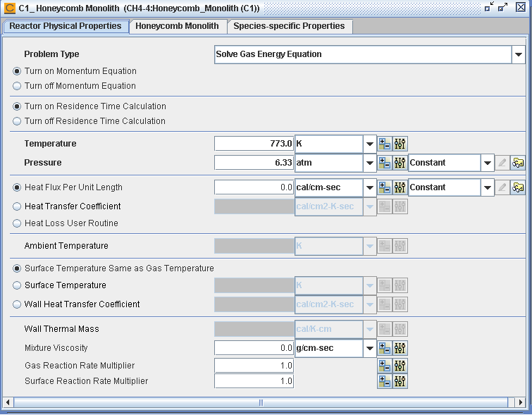The width and height of the screenshot is (532, 415).
Task: Click the C application icon in title bar
Action: click(x=9, y=8)
